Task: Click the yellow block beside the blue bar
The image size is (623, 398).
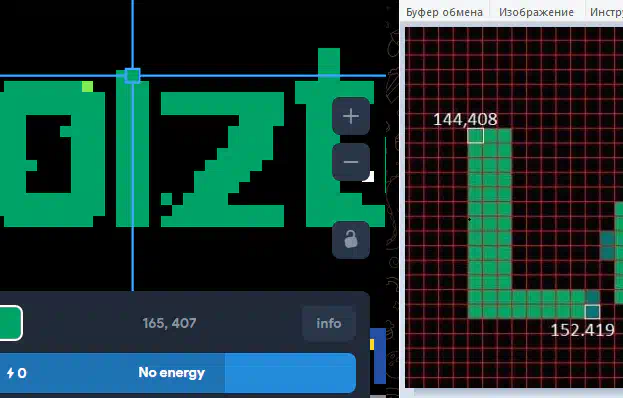Action: tap(372, 344)
